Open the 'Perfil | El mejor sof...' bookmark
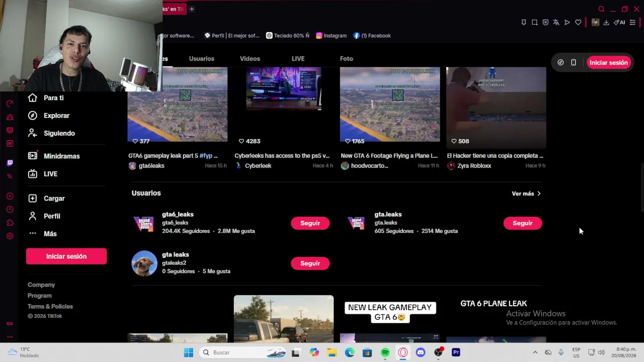Screen dimensions: 644x362 click(232, 36)
